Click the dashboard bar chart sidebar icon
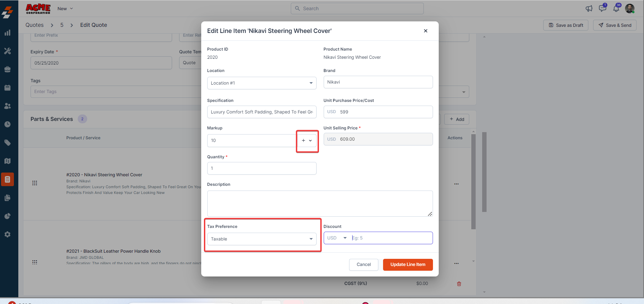The width and height of the screenshot is (644, 304). click(7, 33)
